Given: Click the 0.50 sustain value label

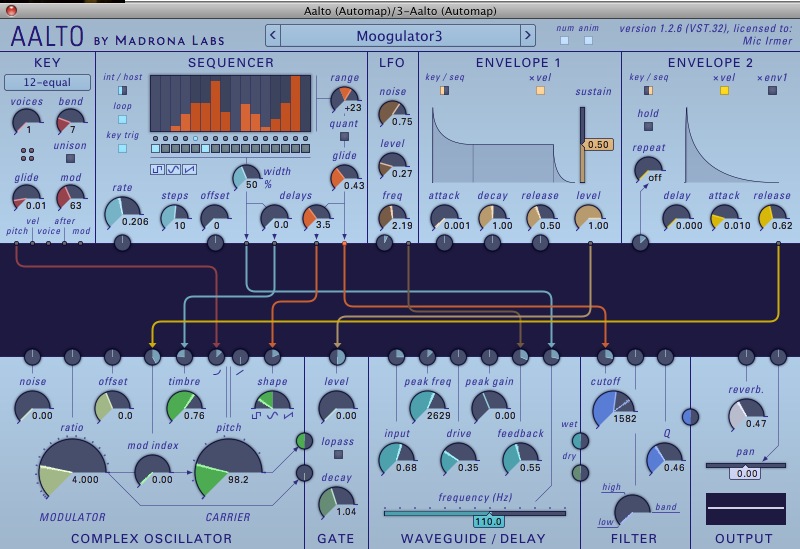Looking at the screenshot, I should click(598, 145).
